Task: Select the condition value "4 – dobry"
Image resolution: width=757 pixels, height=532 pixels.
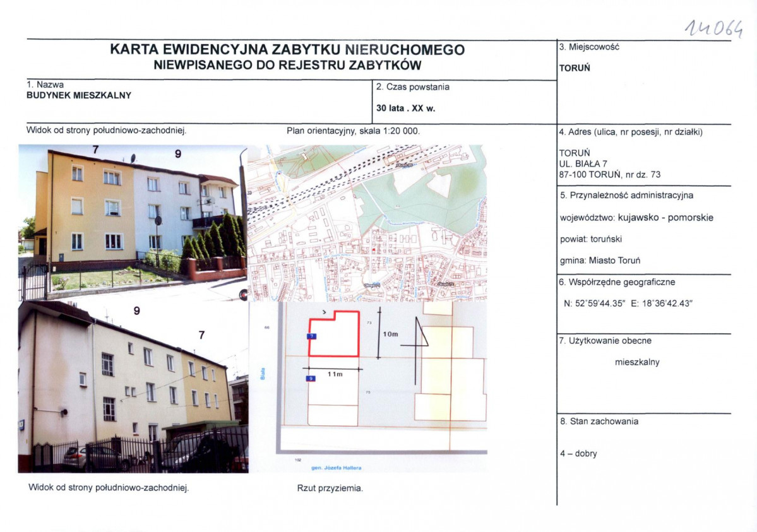Action: click(x=578, y=453)
